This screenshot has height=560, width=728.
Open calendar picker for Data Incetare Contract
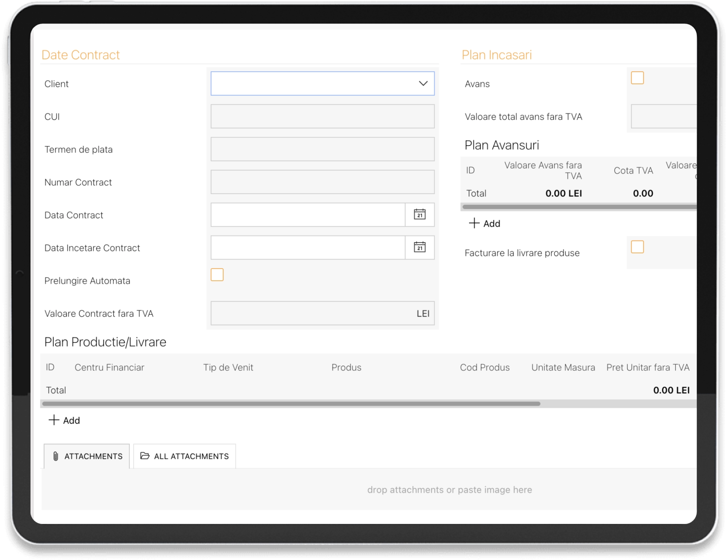pos(419,248)
